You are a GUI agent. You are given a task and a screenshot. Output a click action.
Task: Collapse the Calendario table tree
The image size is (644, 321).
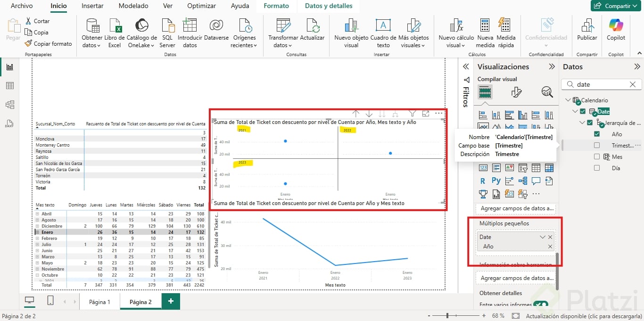click(x=568, y=100)
